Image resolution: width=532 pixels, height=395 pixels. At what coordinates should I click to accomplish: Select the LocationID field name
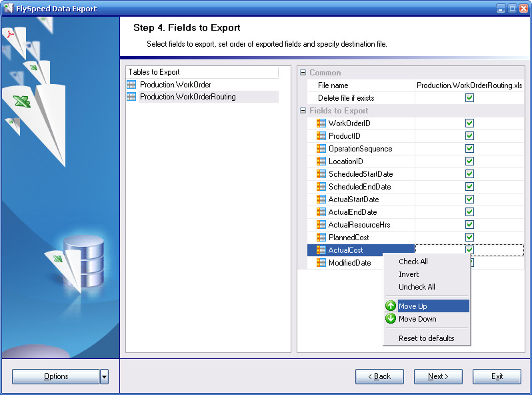(x=346, y=161)
